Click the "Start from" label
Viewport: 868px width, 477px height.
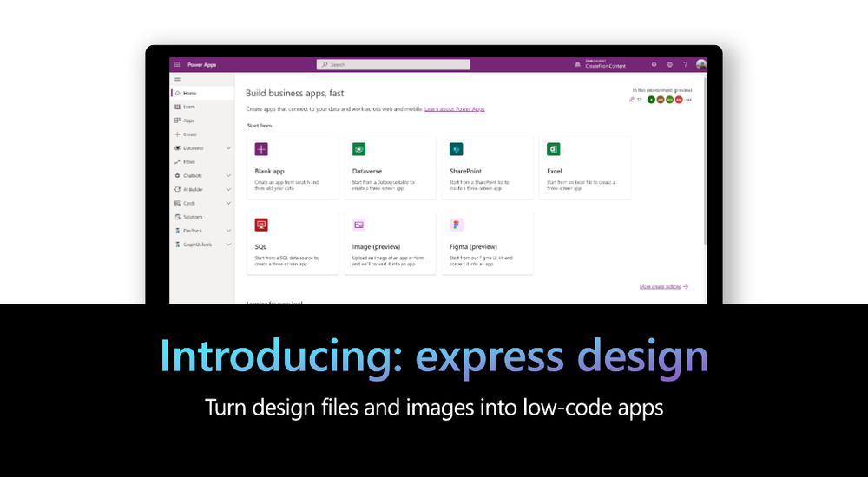point(260,126)
